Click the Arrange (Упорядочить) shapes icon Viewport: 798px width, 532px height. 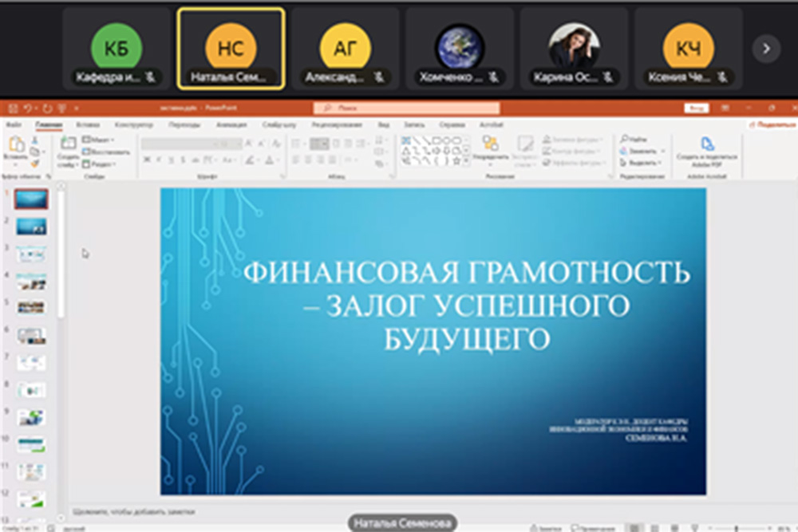[490, 144]
